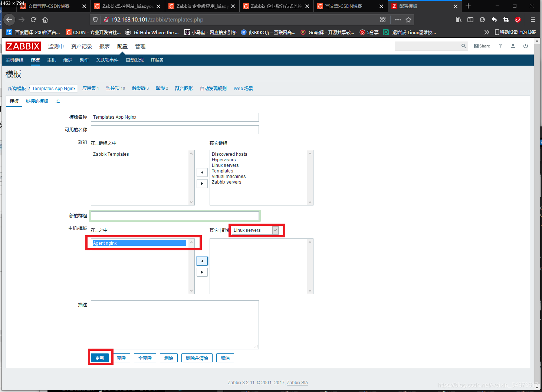Open the 资产记录 menu
The height and width of the screenshot is (392, 542).
point(82,46)
